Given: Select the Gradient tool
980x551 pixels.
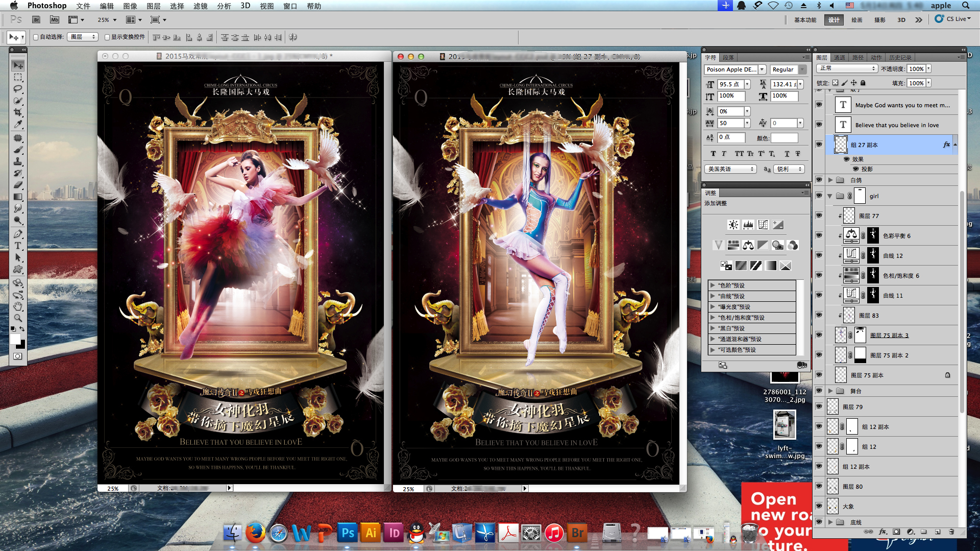Looking at the screenshot, I should coord(18,197).
